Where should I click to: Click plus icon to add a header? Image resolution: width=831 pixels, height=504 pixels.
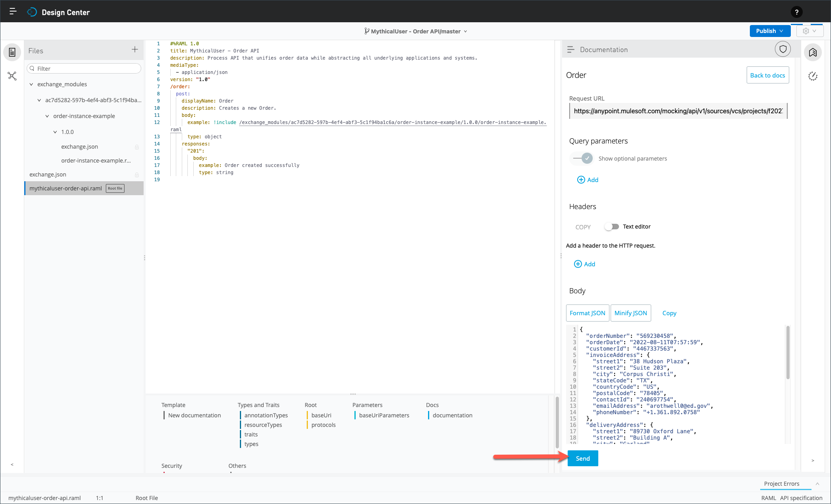click(578, 264)
